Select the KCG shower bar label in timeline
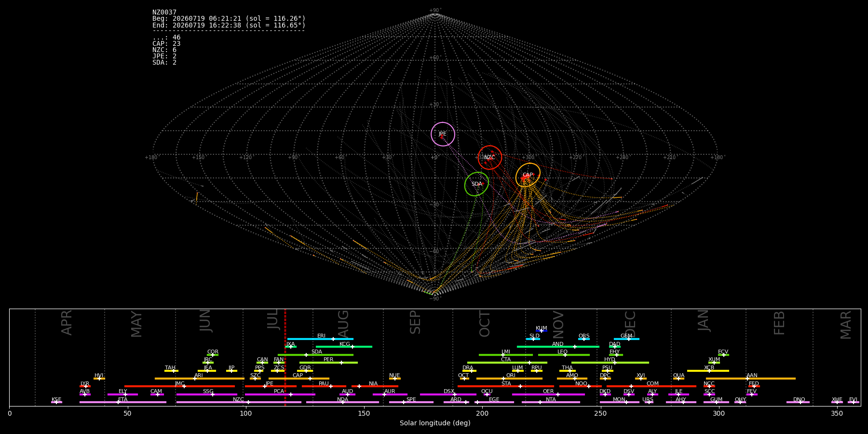 [345, 344]
